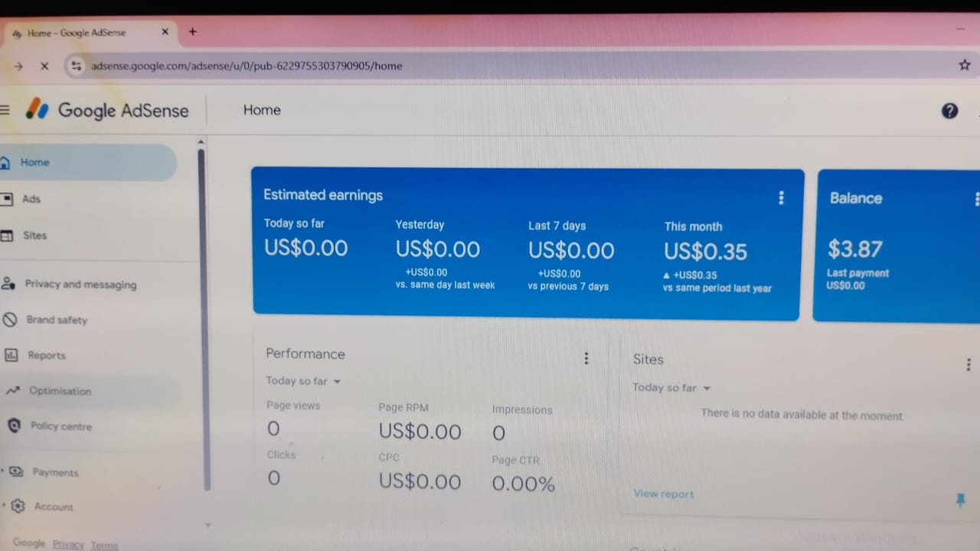Click the Privacy and messaging icon
The image size is (980, 551).
coord(8,283)
